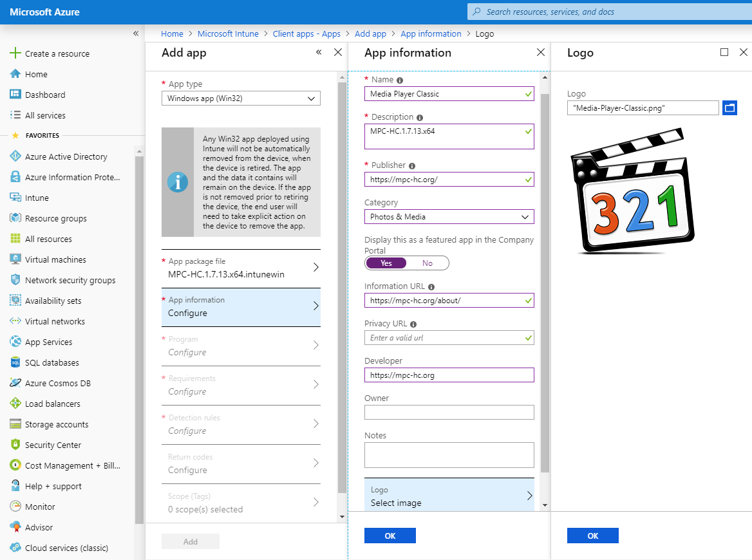Open Virtual machines icon
Image resolution: width=752 pixels, height=560 pixels.
click(15, 259)
